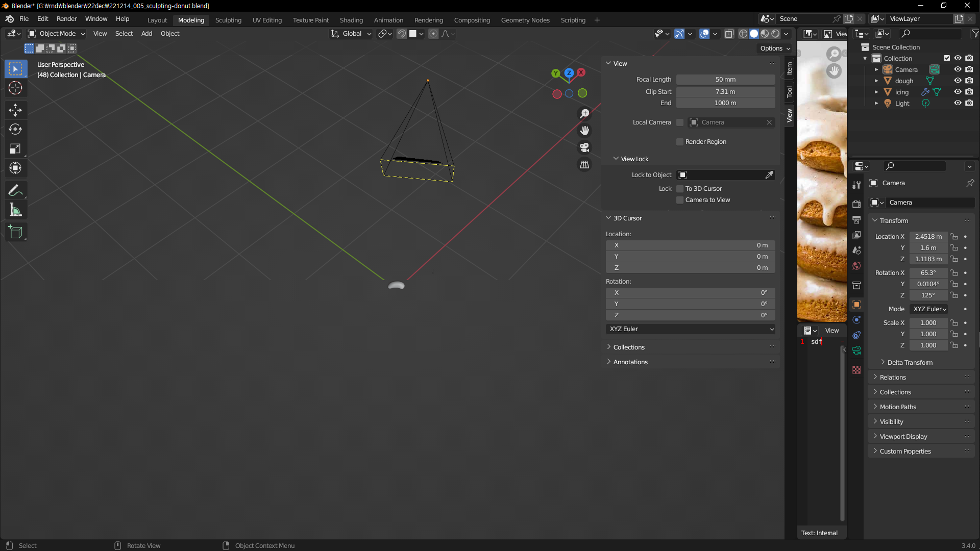This screenshot has height=551, width=980.
Task: Open the 3D cursor XYZ Euler dropdown
Action: tap(691, 329)
